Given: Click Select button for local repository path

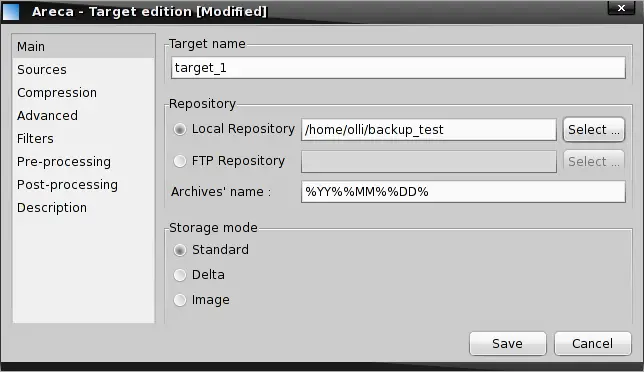Looking at the screenshot, I should 594,130.
